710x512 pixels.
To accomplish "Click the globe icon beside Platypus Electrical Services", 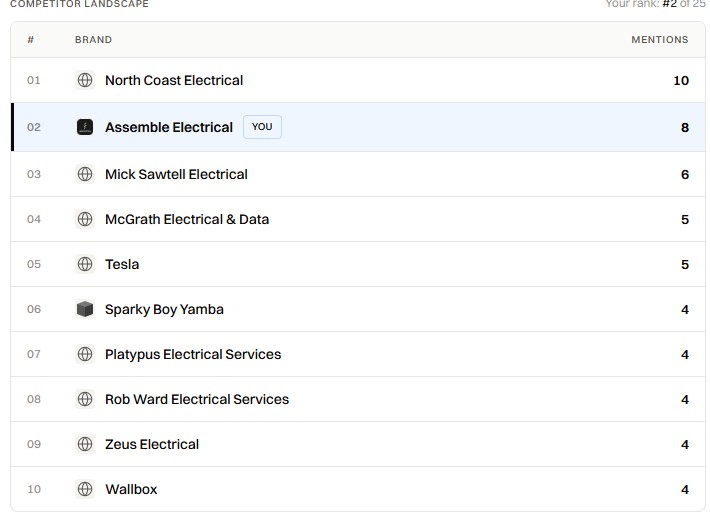I will coord(85,354).
